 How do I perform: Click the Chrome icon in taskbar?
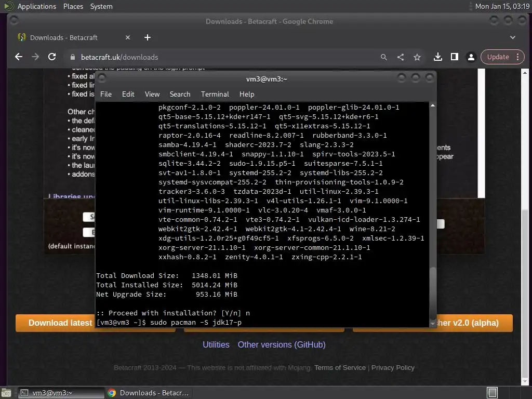[112, 393]
